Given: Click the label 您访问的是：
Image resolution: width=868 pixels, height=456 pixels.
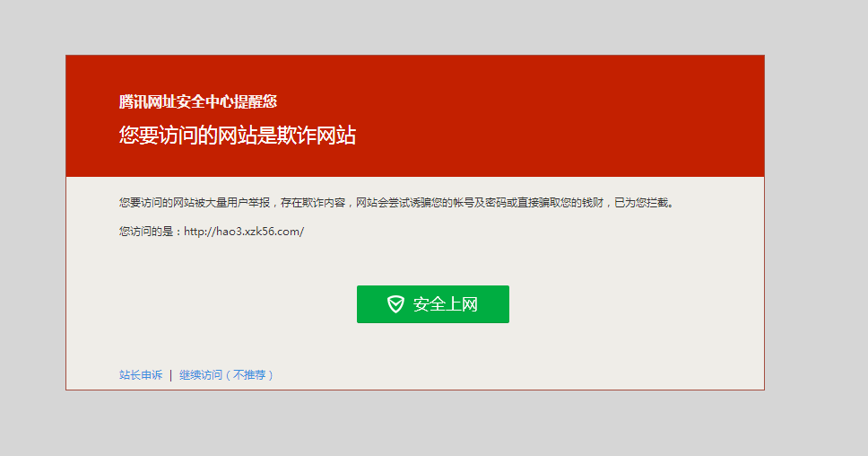Looking at the screenshot, I should [x=151, y=232].
